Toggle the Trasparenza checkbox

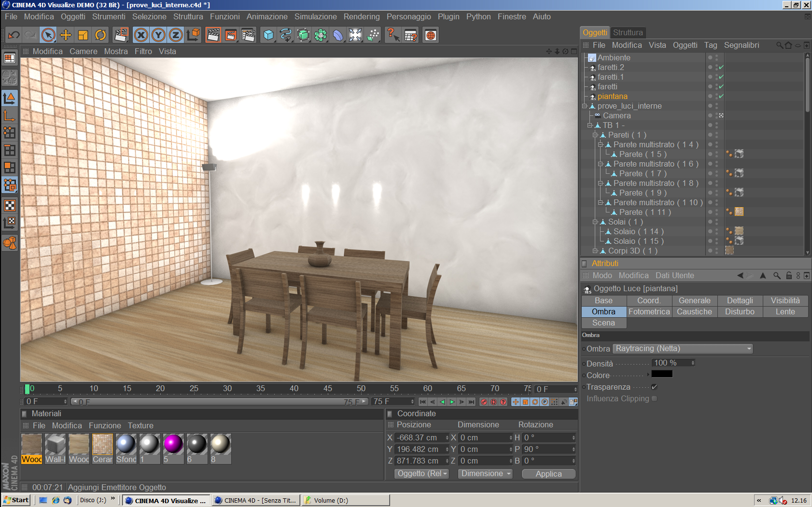pos(654,387)
